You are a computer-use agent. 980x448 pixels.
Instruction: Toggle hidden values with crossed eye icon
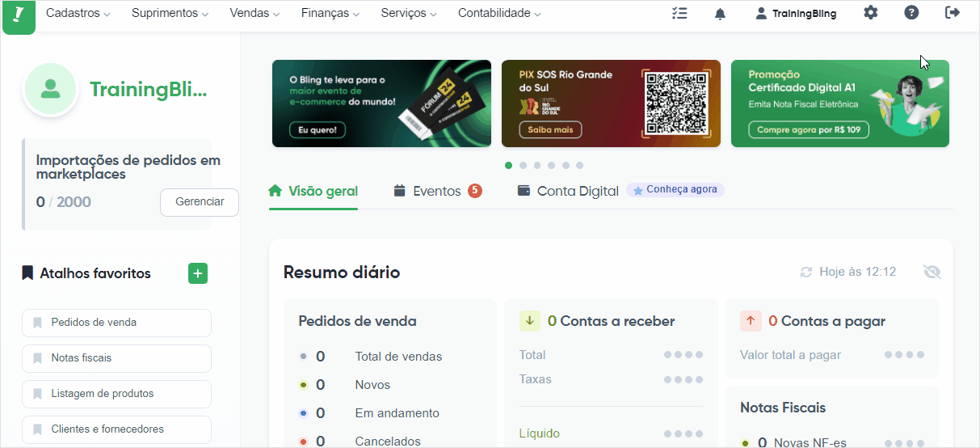coord(932,272)
